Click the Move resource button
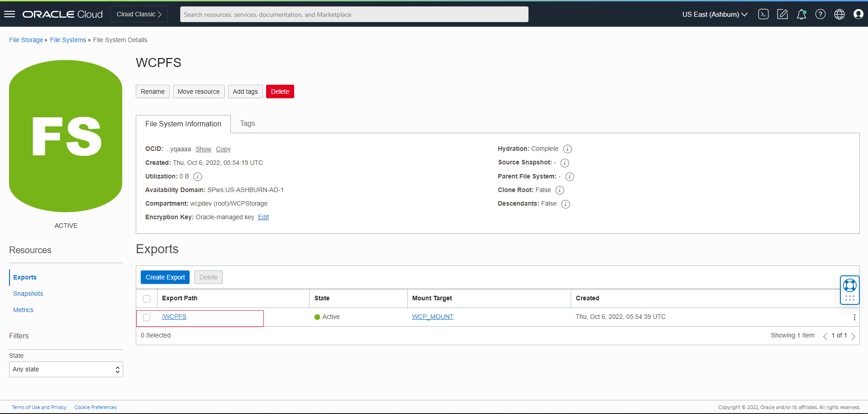Screen dimensions: 868x414 (199, 91)
